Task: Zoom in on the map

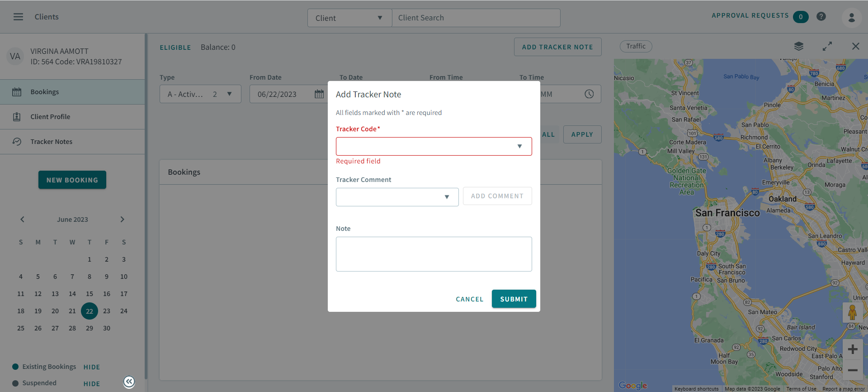Action: 853,349
